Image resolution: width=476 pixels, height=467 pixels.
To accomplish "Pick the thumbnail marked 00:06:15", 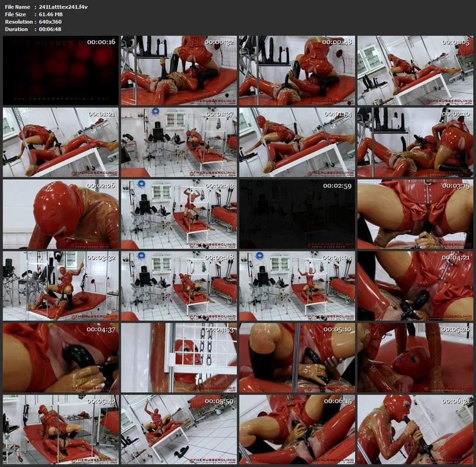I will (x=297, y=430).
